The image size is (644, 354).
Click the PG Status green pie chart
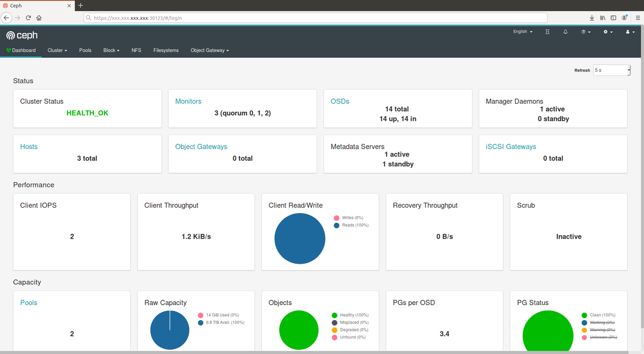[x=547, y=331]
